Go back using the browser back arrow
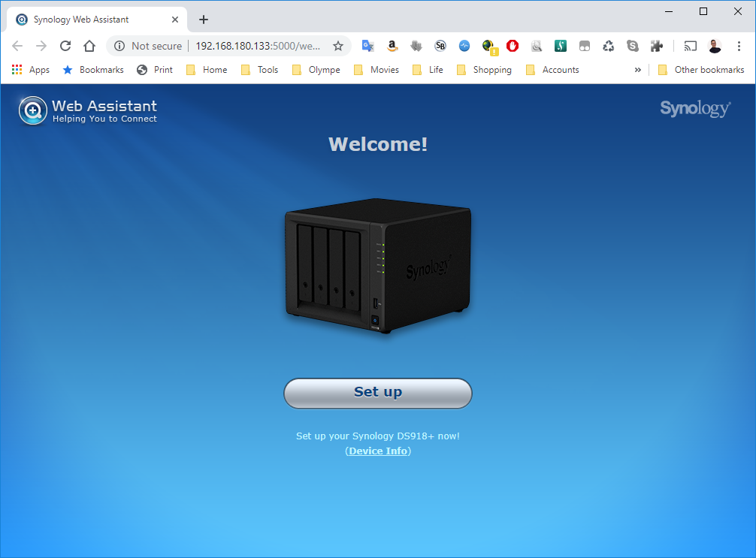This screenshot has width=756, height=558. pos(17,46)
